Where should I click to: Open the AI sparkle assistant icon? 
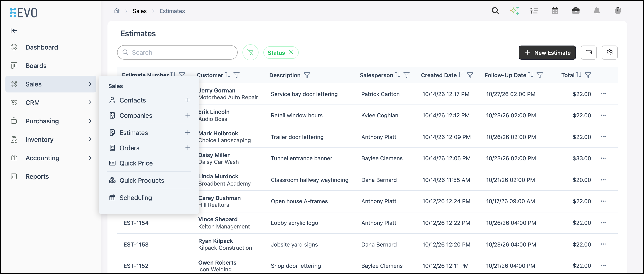point(515,11)
